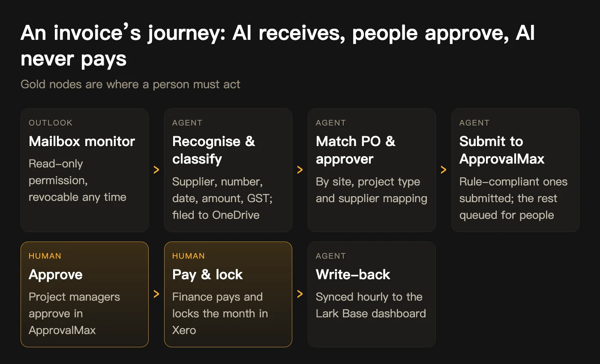The width and height of the screenshot is (600, 364).
Task: Open the Write-back card heading
Action: (x=353, y=274)
